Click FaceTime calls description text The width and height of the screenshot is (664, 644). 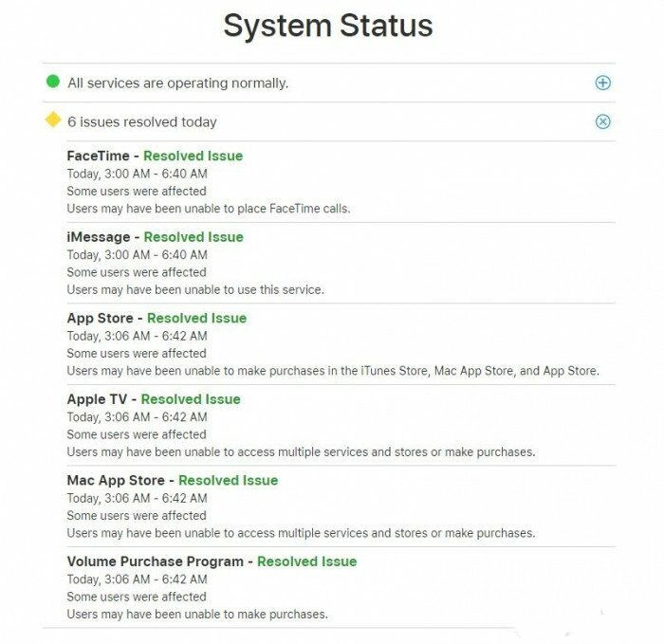[x=209, y=209]
